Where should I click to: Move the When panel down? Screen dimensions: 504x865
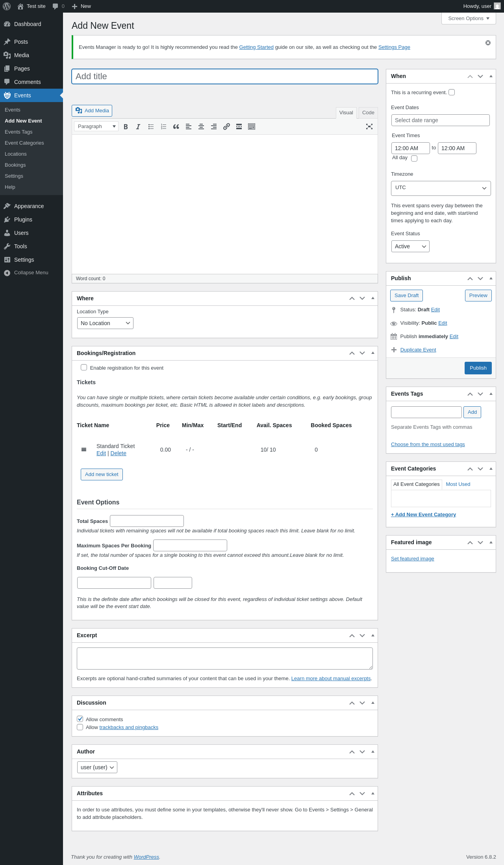click(480, 76)
